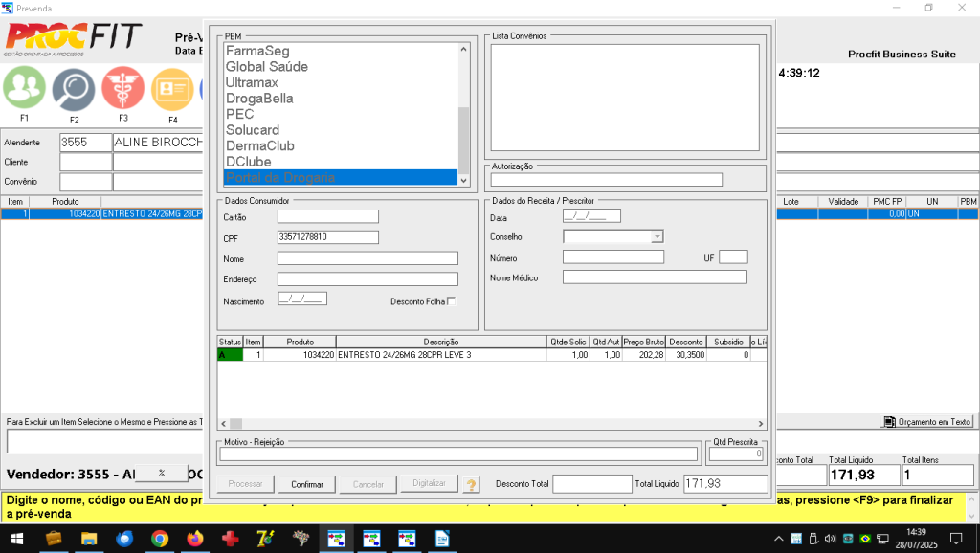Click the Nome Médico input field
Image resolution: width=980 pixels, height=553 pixels.
pyautogui.click(x=655, y=277)
